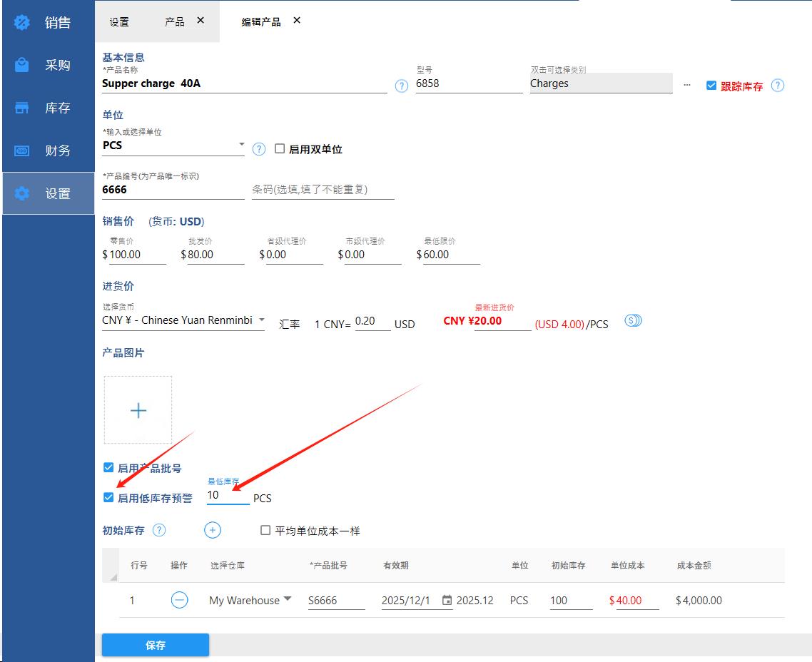Click the currency conversion coin icon
The height and width of the screenshot is (662, 812).
coord(633,321)
